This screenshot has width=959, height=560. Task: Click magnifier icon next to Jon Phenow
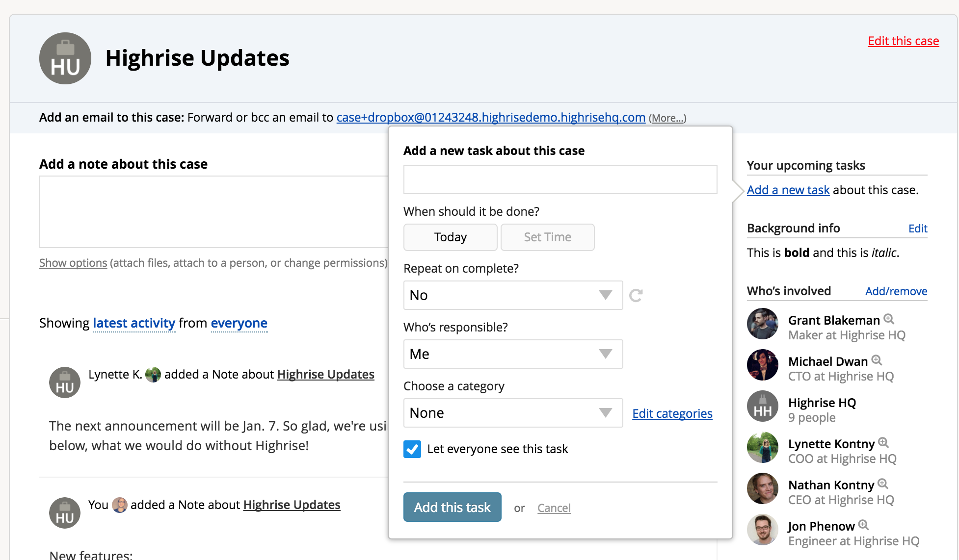[x=864, y=525]
